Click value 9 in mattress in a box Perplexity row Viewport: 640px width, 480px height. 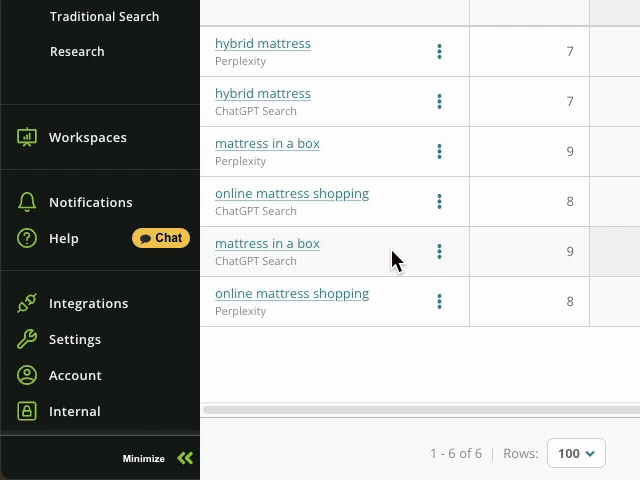coord(570,151)
